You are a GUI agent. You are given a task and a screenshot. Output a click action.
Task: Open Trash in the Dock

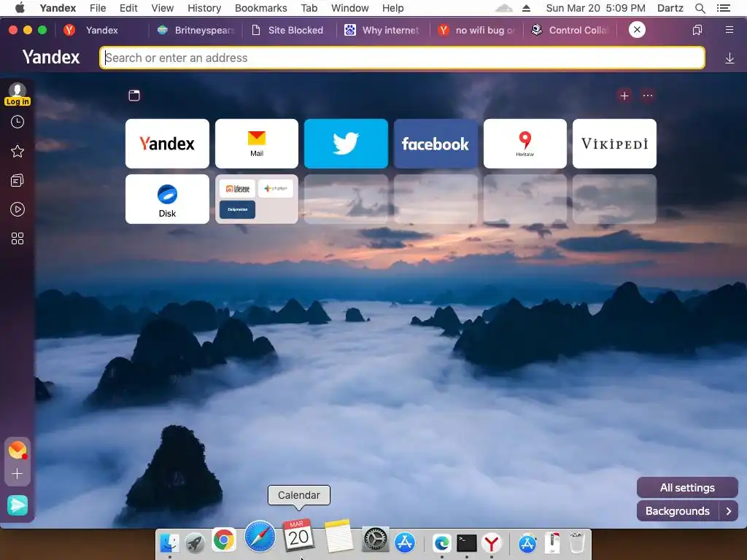click(x=577, y=542)
